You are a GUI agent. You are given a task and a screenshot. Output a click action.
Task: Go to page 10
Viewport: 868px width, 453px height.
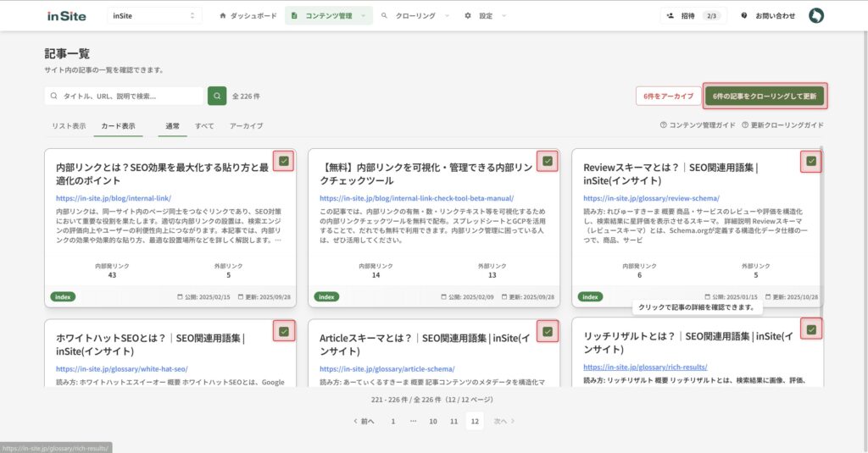433,422
